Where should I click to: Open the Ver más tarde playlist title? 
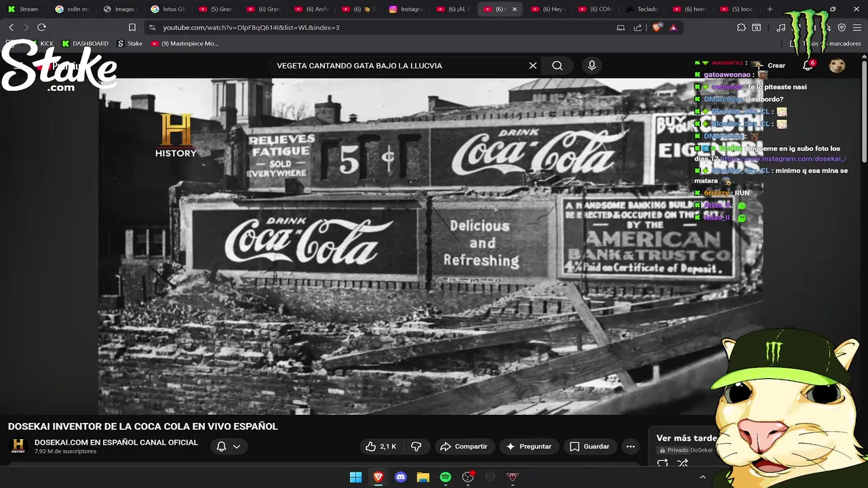tap(686, 438)
